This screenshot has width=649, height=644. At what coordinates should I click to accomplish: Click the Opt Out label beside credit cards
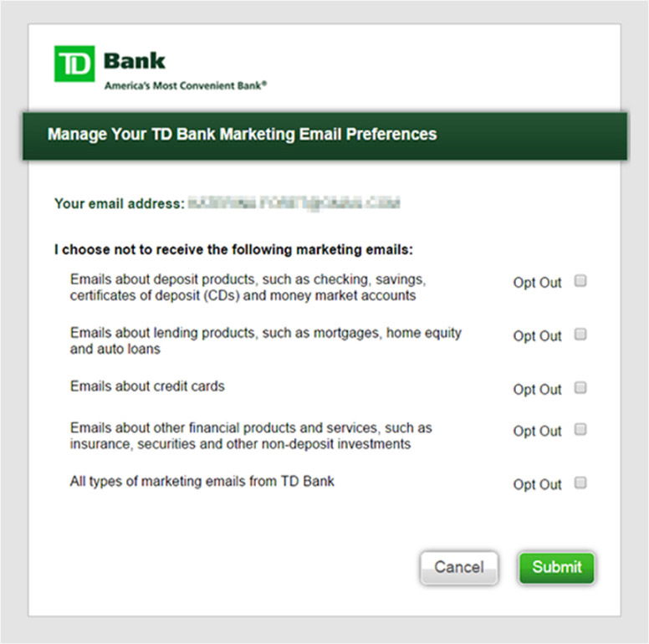[x=537, y=390]
